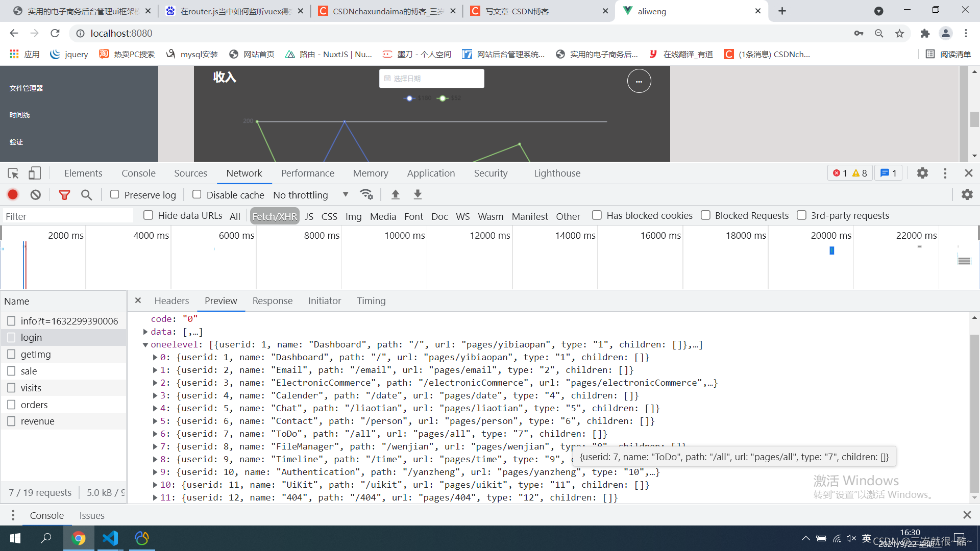The height and width of the screenshot is (551, 980).
Task: Open saved passwords key icon
Action: pyautogui.click(x=859, y=33)
